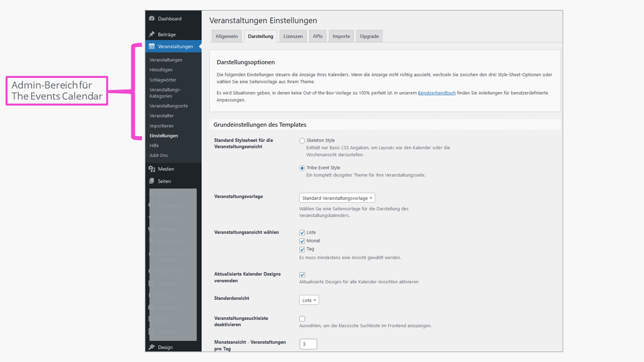Click the Veranstaltungen calendar icon

pyautogui.click(x=151, y=46)
